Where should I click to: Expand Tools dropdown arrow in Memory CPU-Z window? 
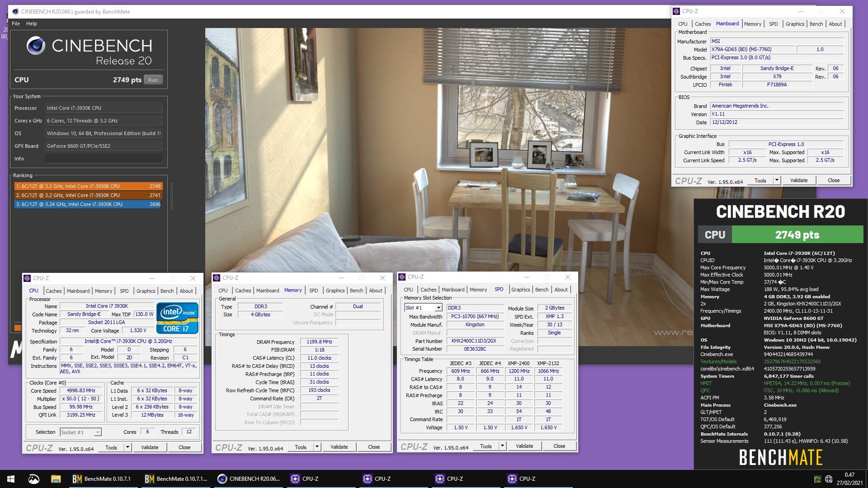317,447
